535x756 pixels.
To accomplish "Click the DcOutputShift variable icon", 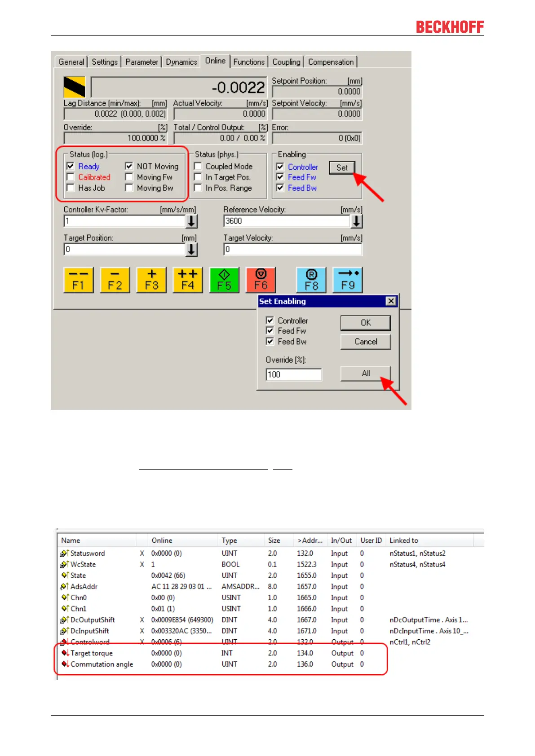I will coord(65,620).
